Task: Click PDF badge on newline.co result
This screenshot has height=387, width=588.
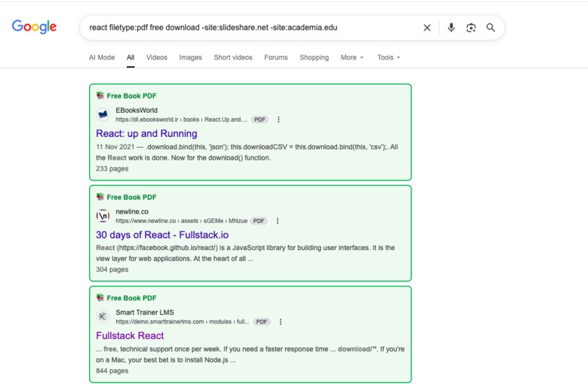Action: pos(259,221)
